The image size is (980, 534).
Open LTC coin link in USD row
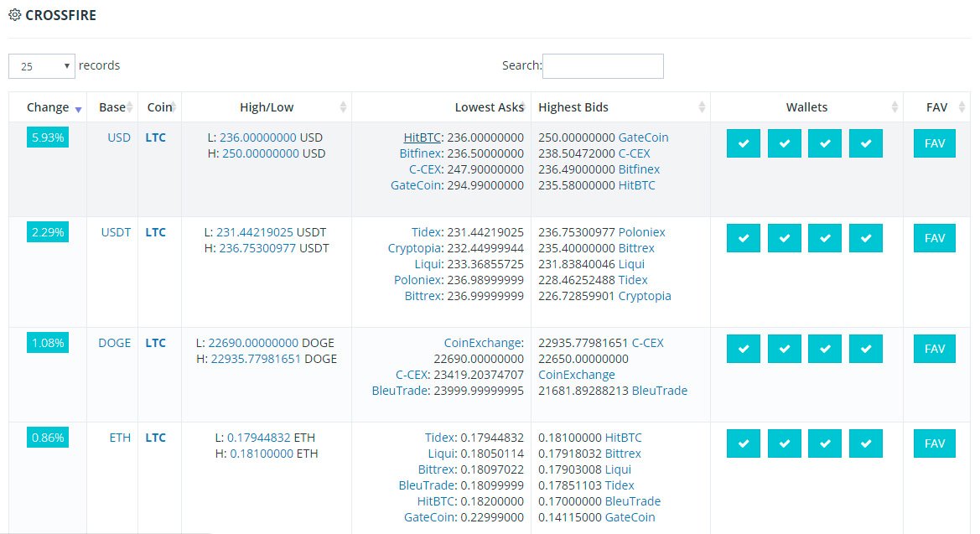(x=156, y=137)
